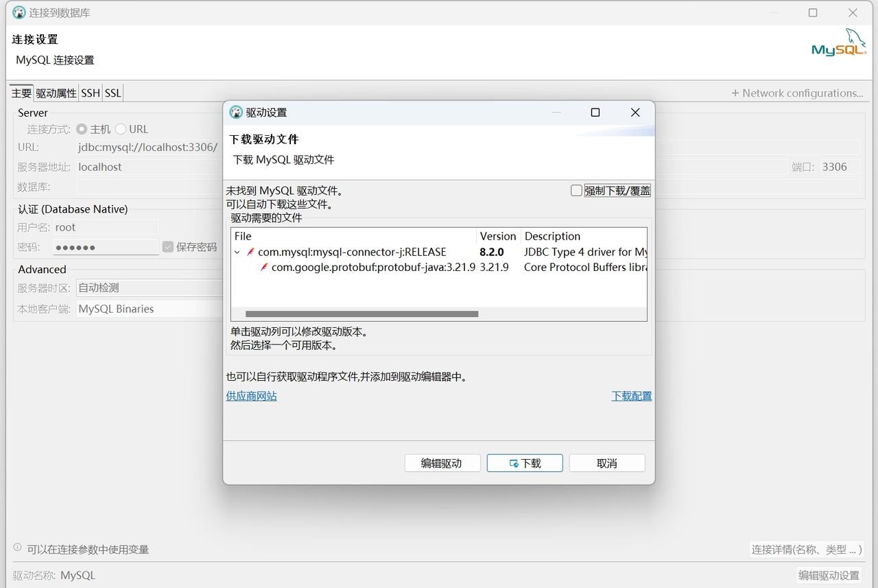Click the Network configurations... link
The image size is (878, 588).
tap(797, 93)
